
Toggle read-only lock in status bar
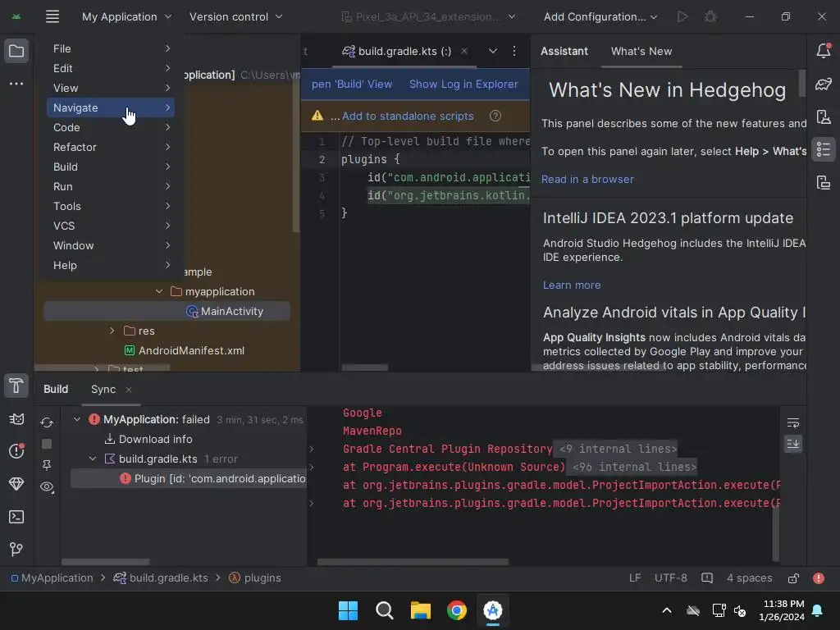tap(793, 578)
